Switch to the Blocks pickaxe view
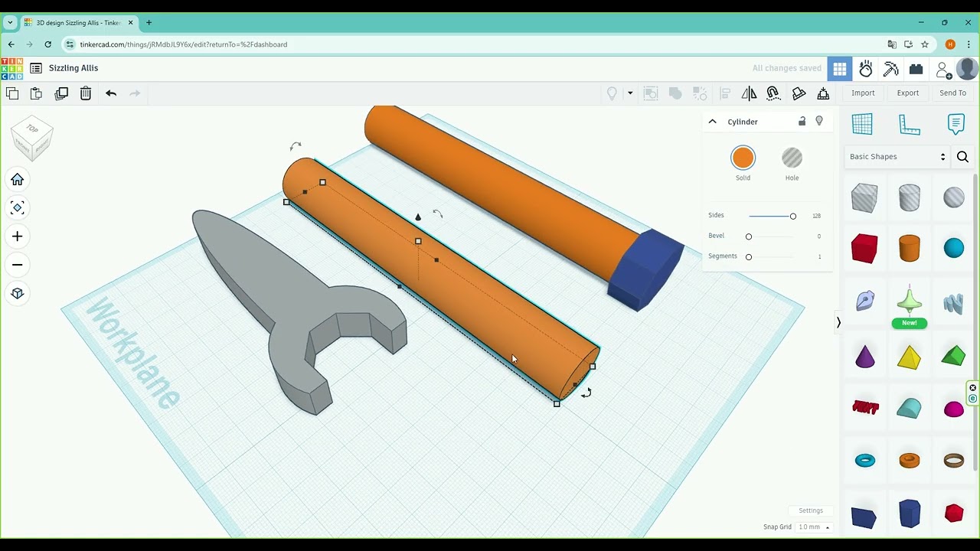Screen dimensions: 980x551 coord(891,69)
